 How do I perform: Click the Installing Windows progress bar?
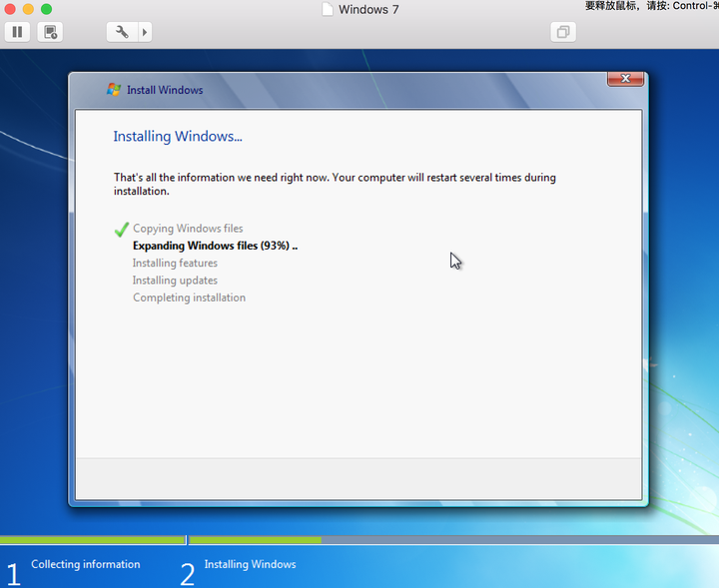(x=454, y=540)
